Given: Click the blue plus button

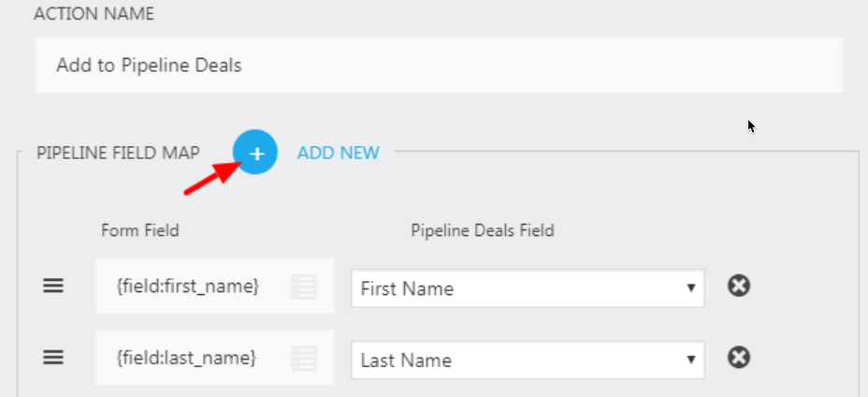Looking at the screenshot, I should point(255,152).
